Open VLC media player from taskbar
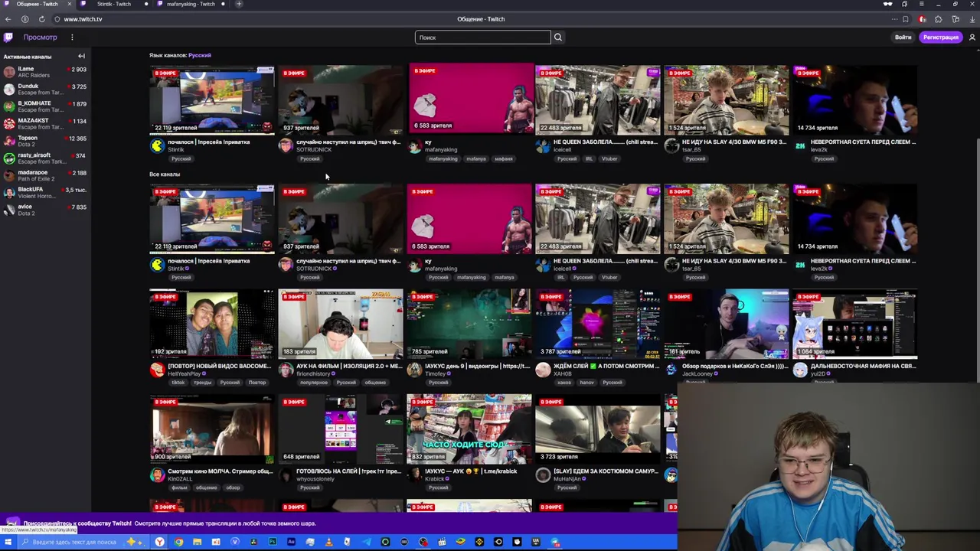The height and width of the screenshot is (551, 980). (x=328, y=542)
